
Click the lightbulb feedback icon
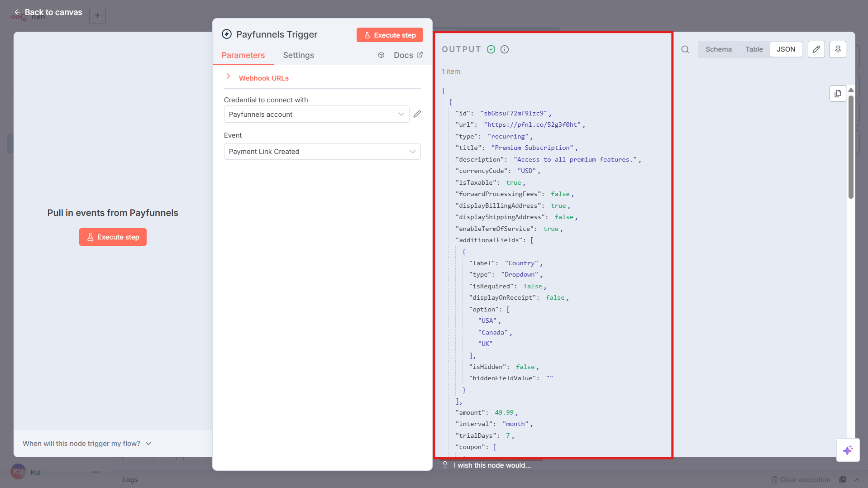click(445, 465)
